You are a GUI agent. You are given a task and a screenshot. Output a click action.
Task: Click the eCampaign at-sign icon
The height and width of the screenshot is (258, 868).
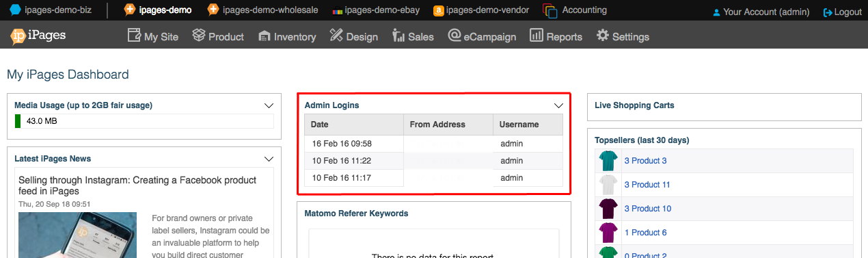455,35
